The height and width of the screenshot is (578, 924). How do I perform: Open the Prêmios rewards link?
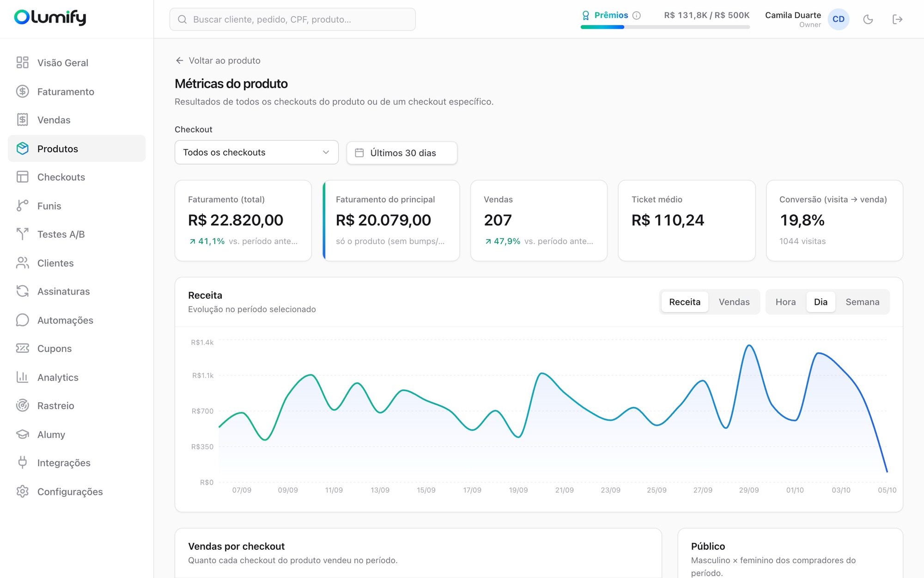pos(611,15)
